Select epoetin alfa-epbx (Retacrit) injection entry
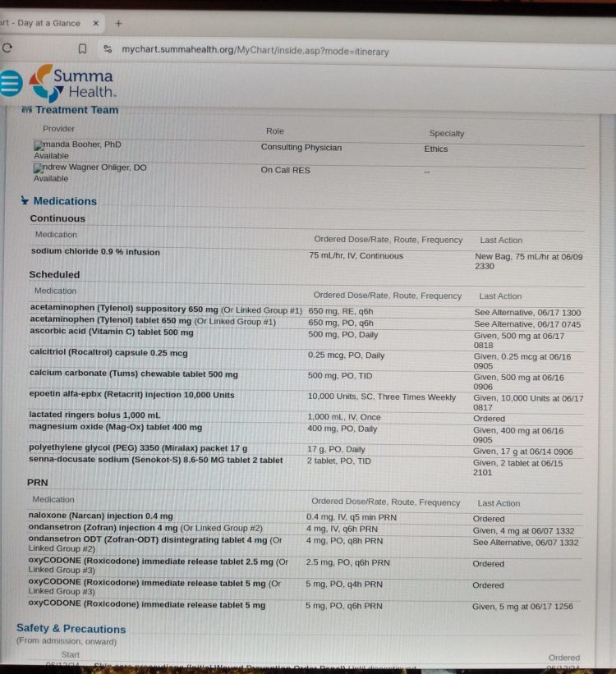616x674 pixels. click(x=131, y=396)
